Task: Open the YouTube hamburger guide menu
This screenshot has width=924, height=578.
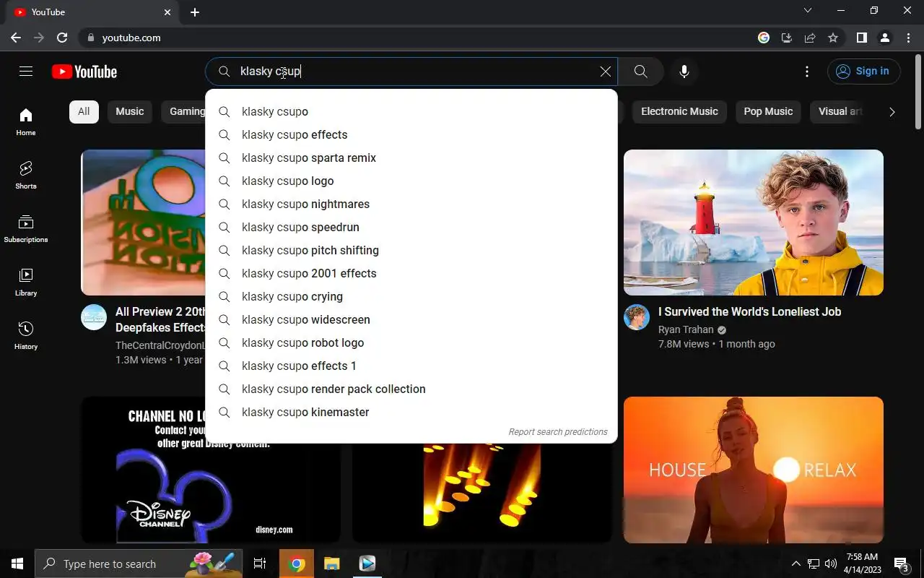Action: point(26,71)
